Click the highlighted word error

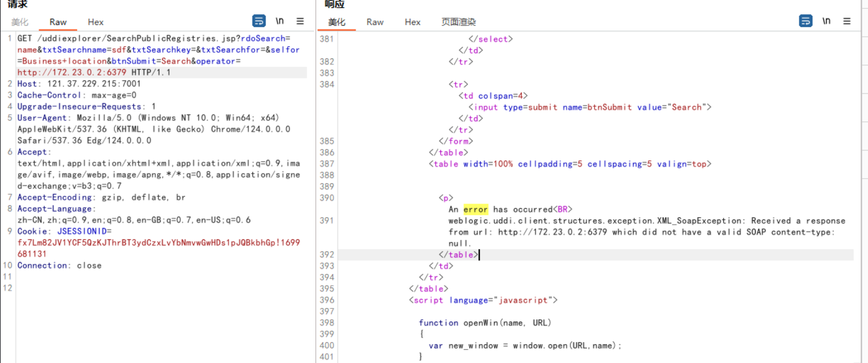pyautogui.click(x=475, y=209)
